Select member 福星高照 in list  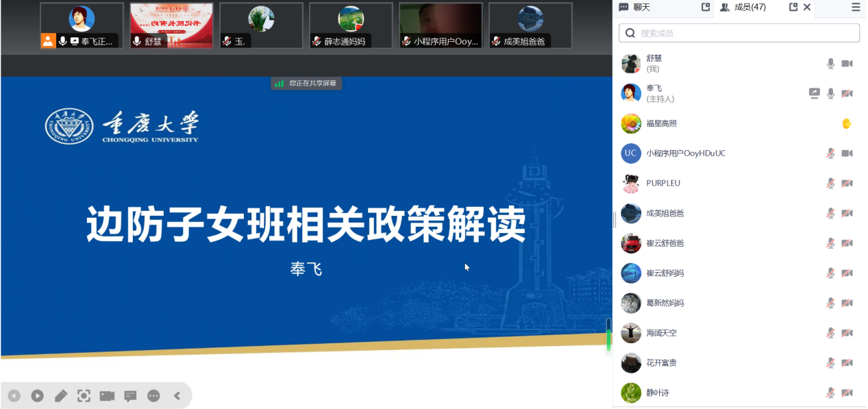click(739, 123)
